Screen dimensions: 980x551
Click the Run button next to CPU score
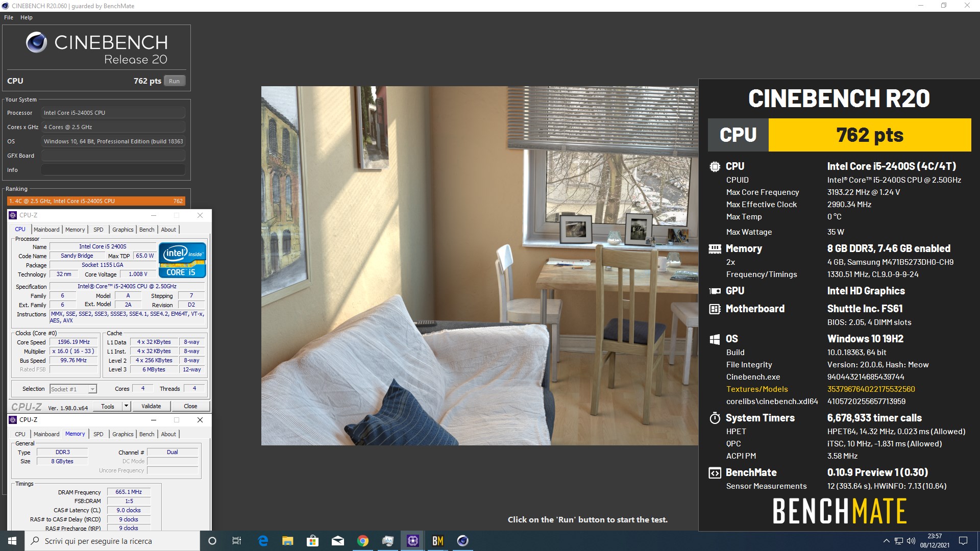coord(175,81)
